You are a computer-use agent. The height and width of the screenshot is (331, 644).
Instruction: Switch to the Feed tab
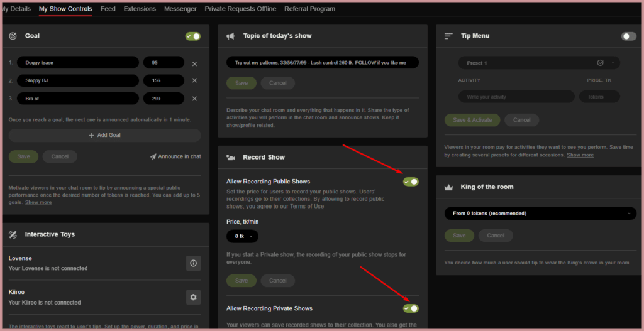pyautogui.click(x=108, y=9)
